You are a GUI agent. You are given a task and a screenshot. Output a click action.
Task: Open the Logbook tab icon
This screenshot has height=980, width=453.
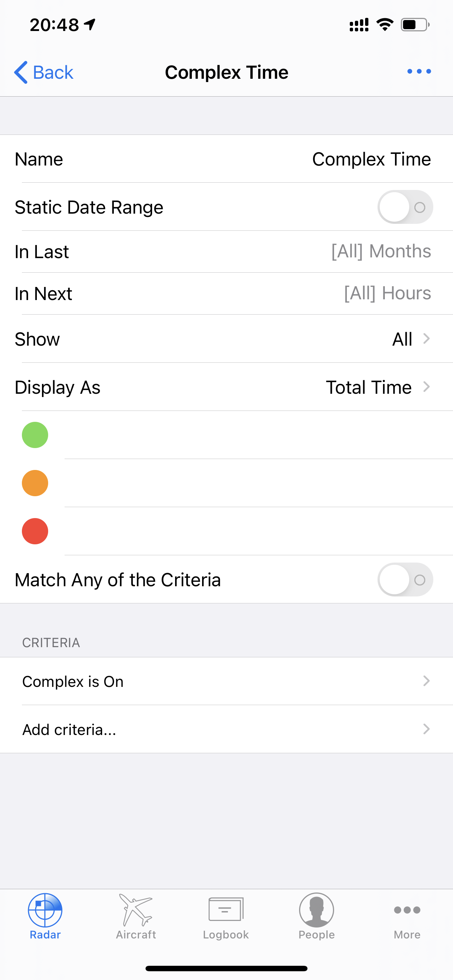pos(226,909)
